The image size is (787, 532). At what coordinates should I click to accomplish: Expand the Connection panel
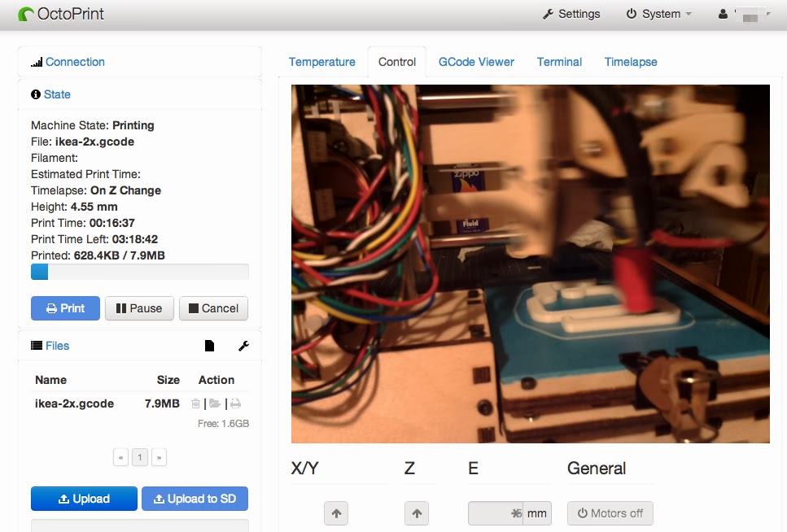pyautogui.click(x=75, y=62)
